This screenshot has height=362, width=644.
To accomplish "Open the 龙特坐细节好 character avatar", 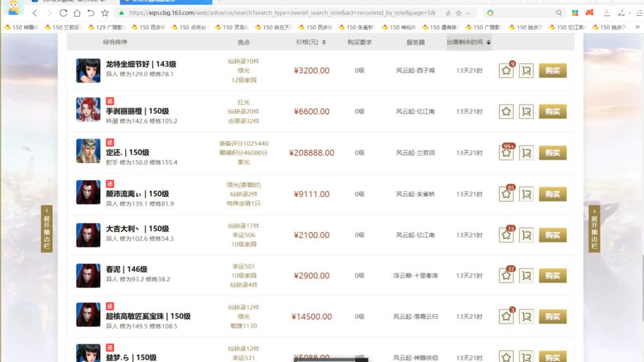I will pos(88,70).
